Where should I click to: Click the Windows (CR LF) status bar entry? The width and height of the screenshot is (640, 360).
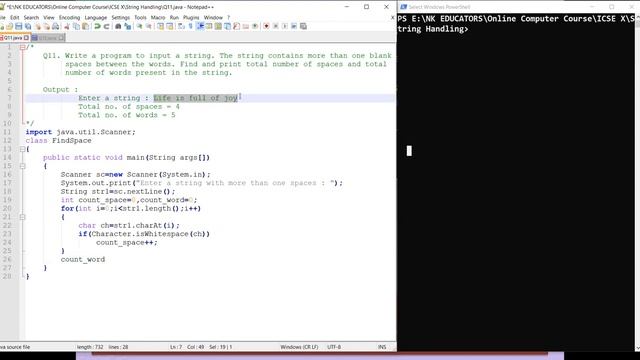(x=299, y=347)
